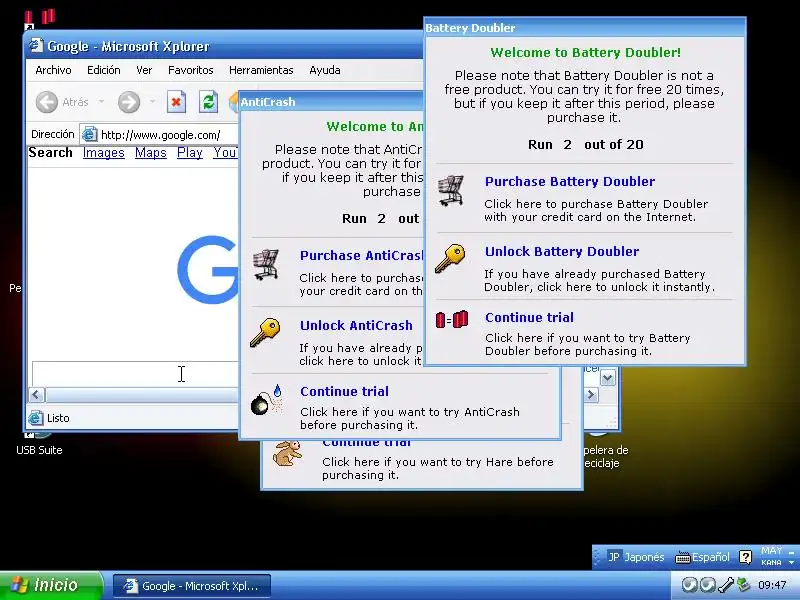800x600 pixels.
Task: Click the address bar with http://www.google.com/
Action: (159, 135)
